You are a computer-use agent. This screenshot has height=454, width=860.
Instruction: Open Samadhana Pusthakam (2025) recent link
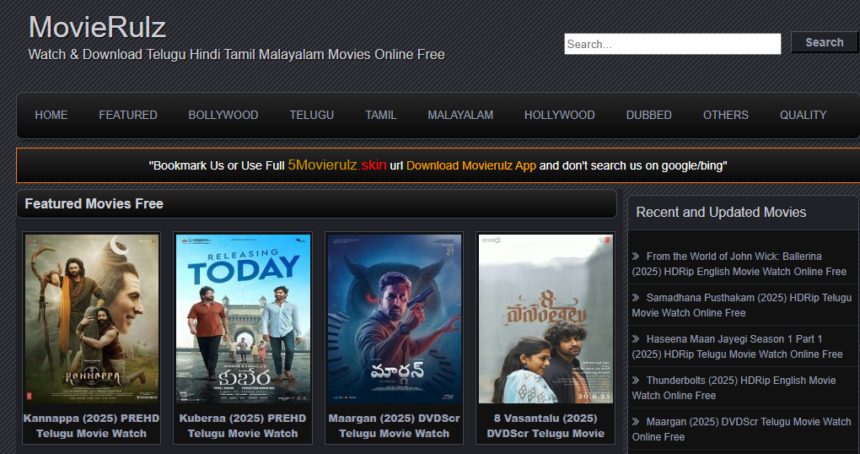point(742,305)
